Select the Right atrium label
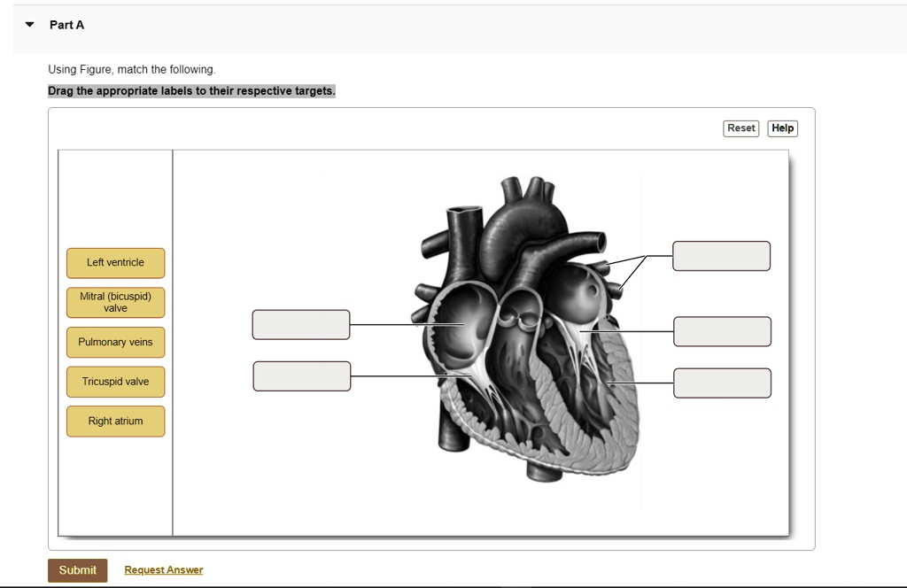 [x=115, y=421]
